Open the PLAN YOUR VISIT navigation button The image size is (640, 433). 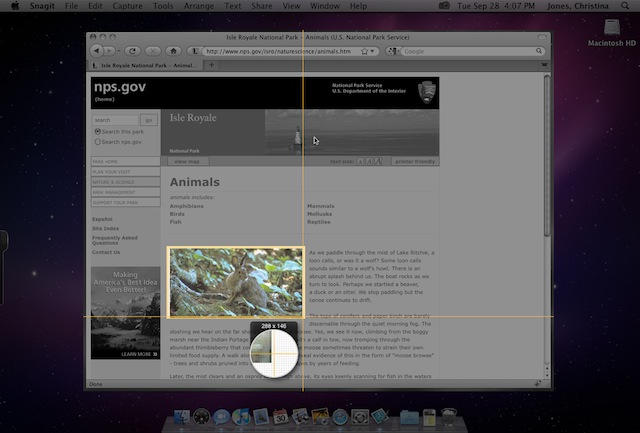click(x=125, y=172)
